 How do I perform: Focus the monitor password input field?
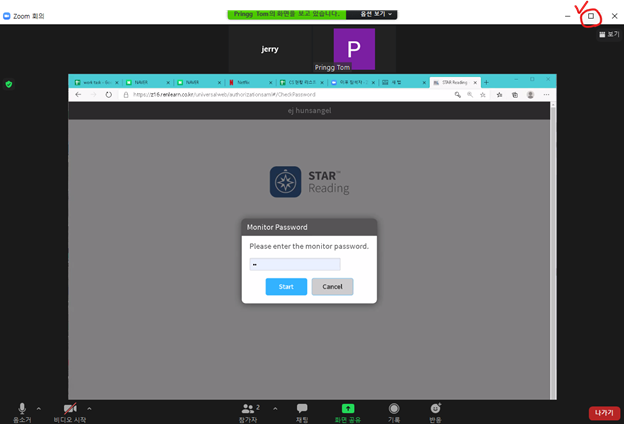tap(295, 264)
